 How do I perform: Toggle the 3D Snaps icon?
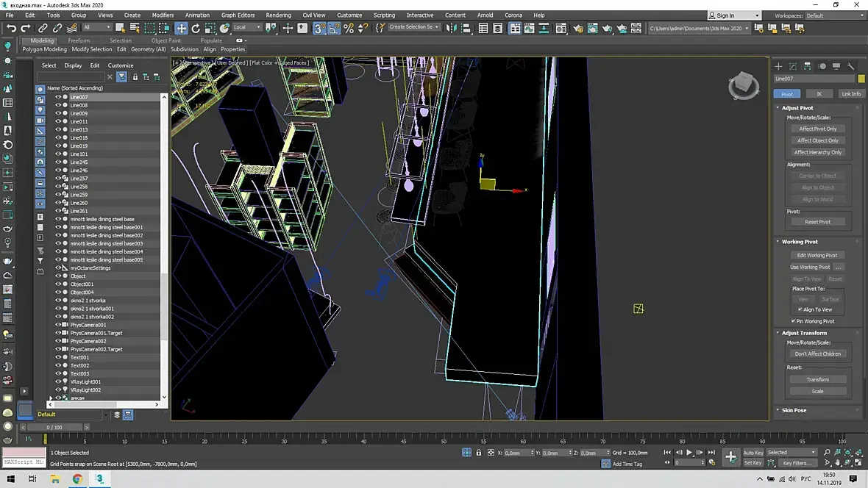pos(319,28)
